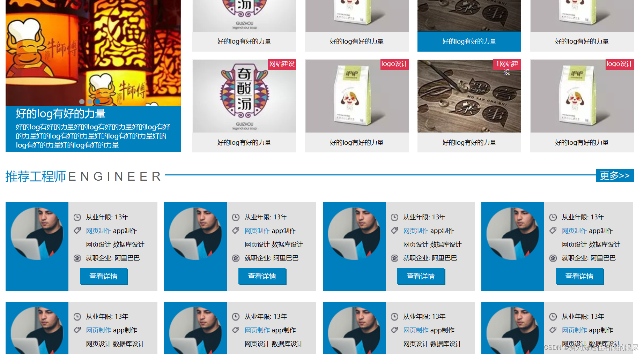Select the first carousel indicator dot
Viewport: 644px width, 354px height.
click(82, 101)
